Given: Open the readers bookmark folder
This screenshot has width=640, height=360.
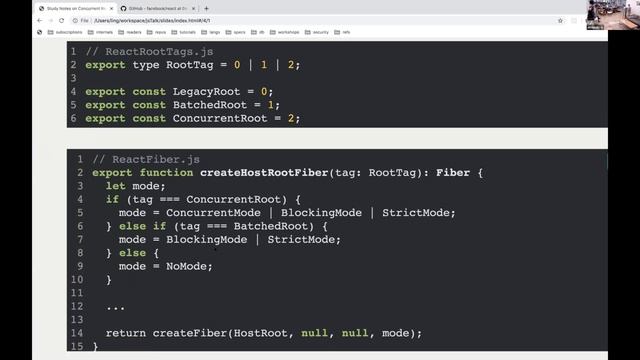Looking at the screenshot, I should tap(130, 32).
